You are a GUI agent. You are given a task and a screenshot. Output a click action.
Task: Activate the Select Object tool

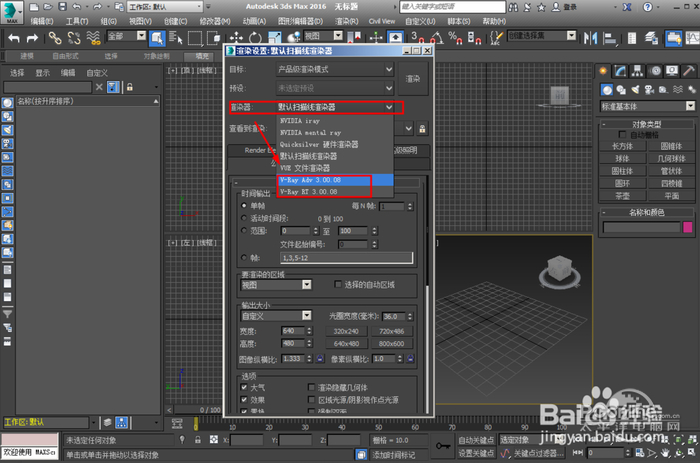tap(157, 38)
